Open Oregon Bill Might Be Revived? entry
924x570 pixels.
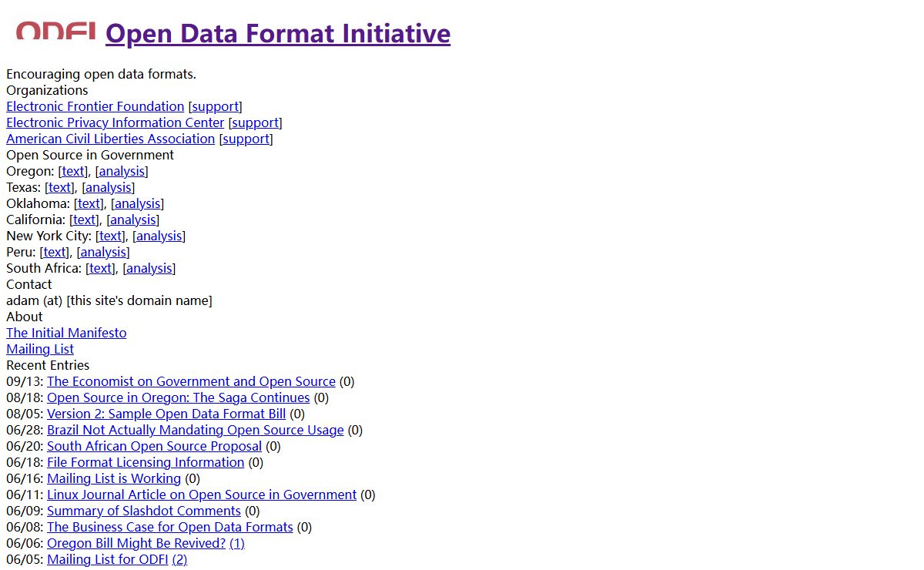(136, 543)
